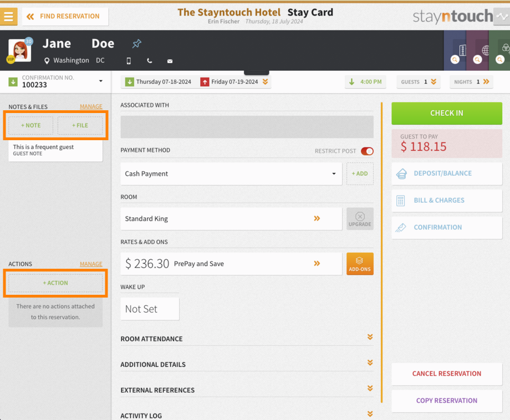Open PrePay and Save rate details
510x420 pixels.
231,264
